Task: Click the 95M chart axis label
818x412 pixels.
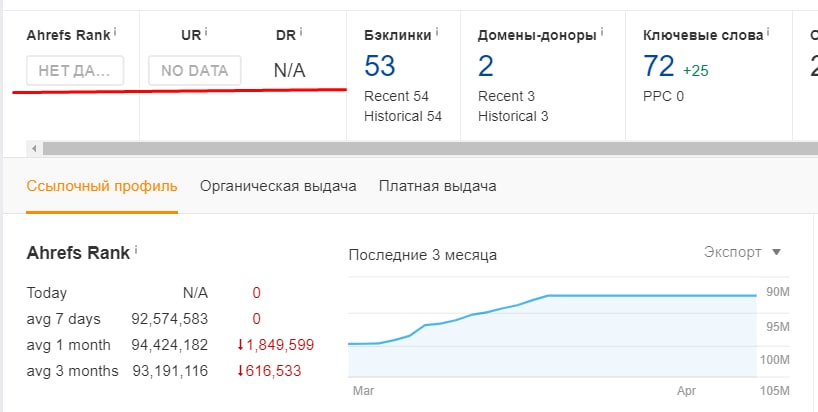Action: click(777, 327)
